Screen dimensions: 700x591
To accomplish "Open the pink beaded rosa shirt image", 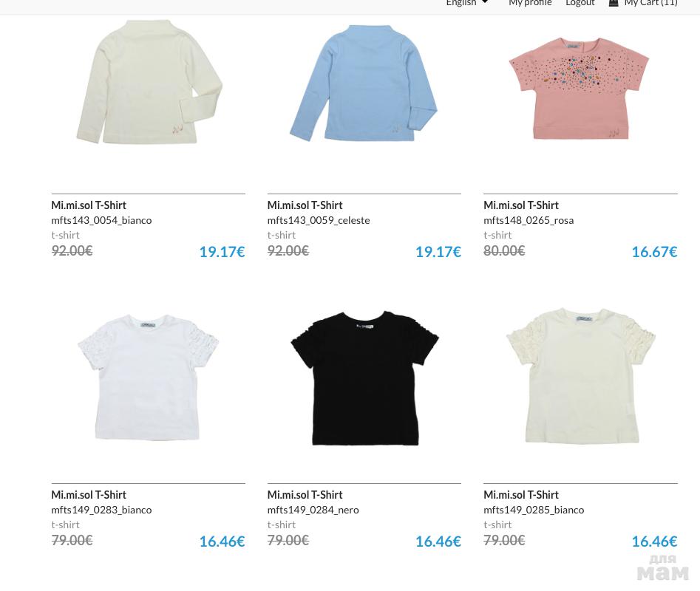I will coord(579,89).
